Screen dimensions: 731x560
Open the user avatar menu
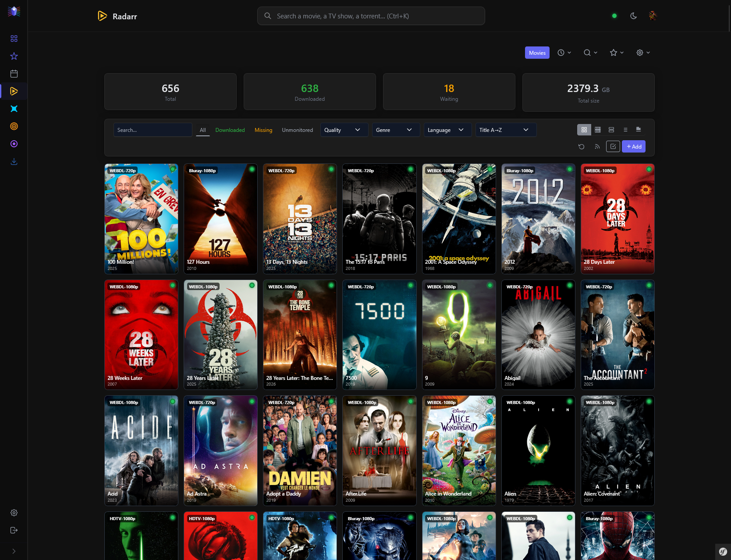653,16
